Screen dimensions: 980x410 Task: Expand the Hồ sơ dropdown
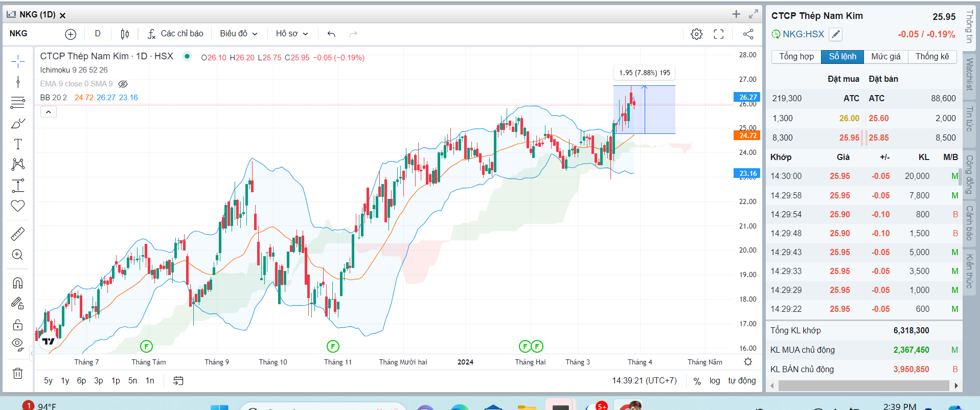point(292,34)
